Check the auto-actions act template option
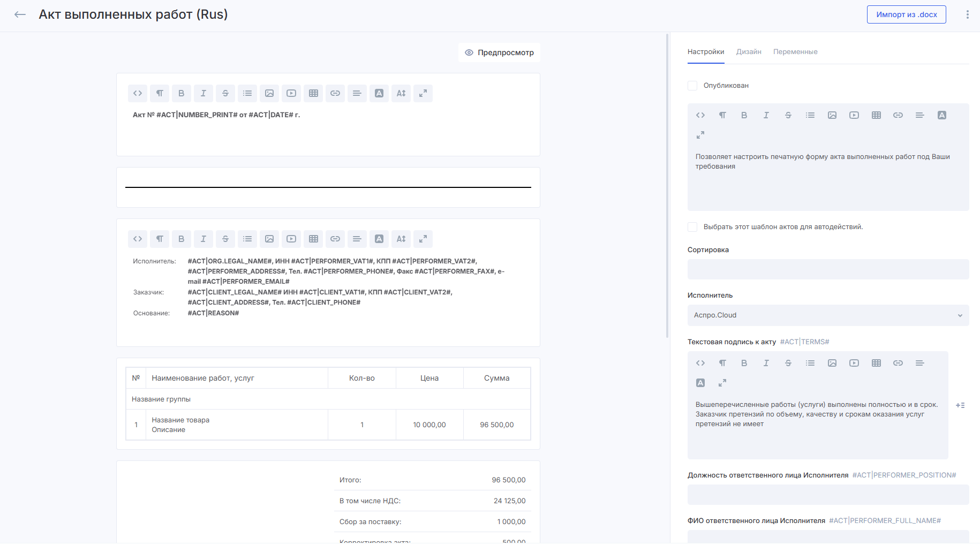This screenshot has width=980, height=545. pos(692,227)
